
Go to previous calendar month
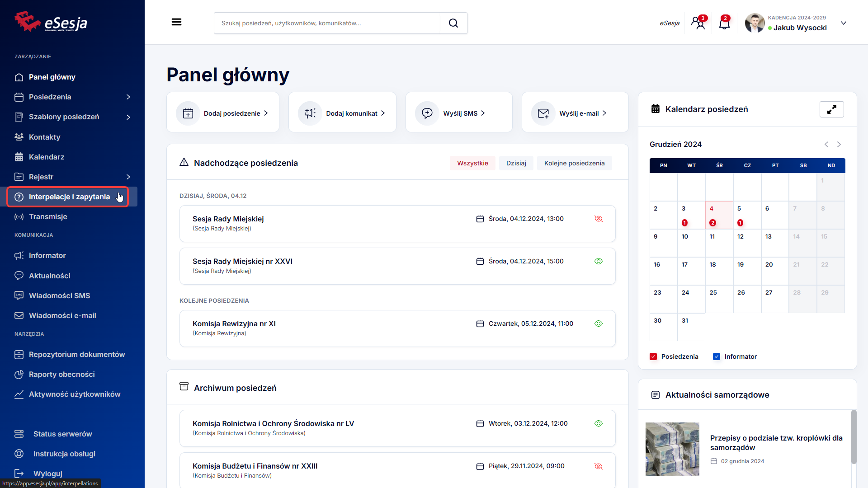pyautogui.click(x=826, y=145)
